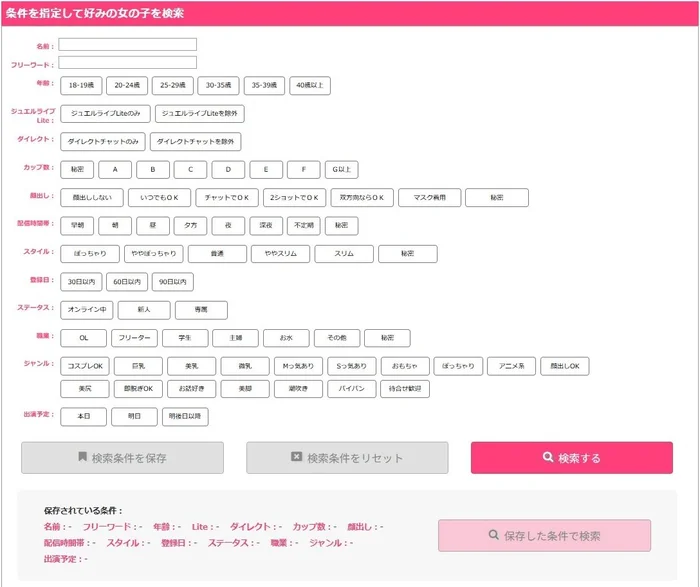The height and width of the screenshot is (587, 700).
Task: Toggle the 20-24歳 age filter
Action: pyautogui.click(x=127, y=86)
